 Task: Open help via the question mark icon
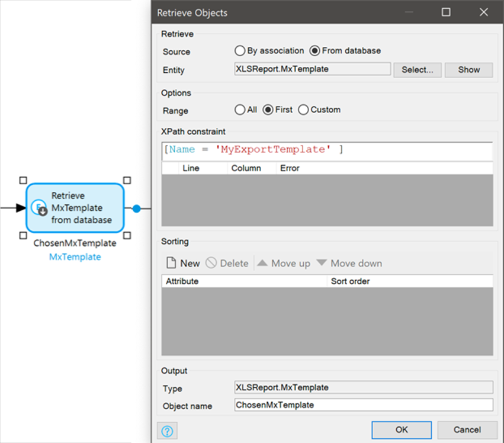[167, 431]
